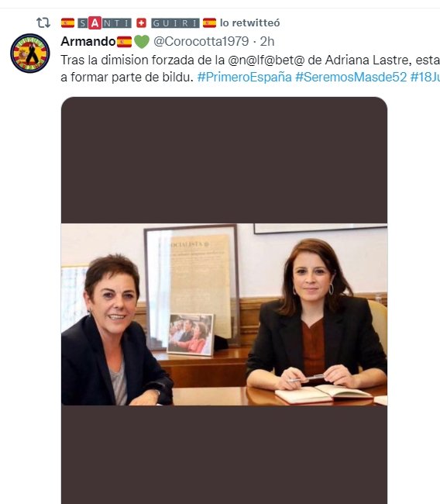Open the #PrimeroEspaña hashtag
Image resolution: width=440 pixels, height=504 pixels.
coord(245,77)
